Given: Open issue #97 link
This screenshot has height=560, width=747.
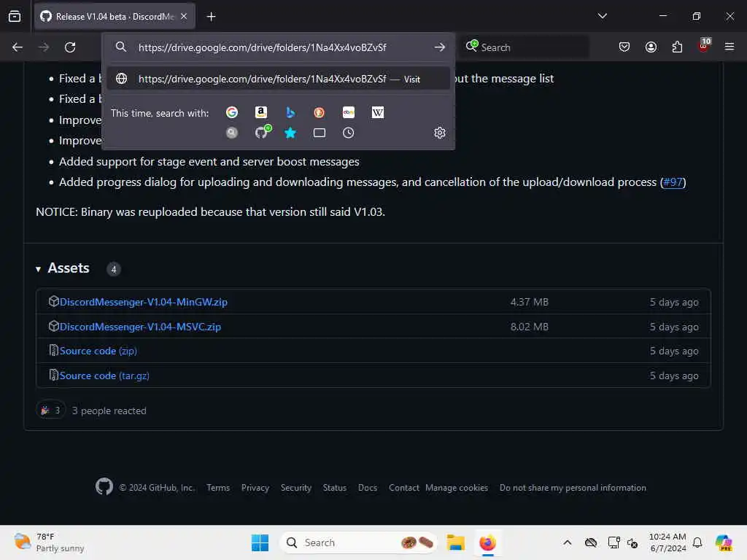Looking at the screenshot, I should [673, 182].
